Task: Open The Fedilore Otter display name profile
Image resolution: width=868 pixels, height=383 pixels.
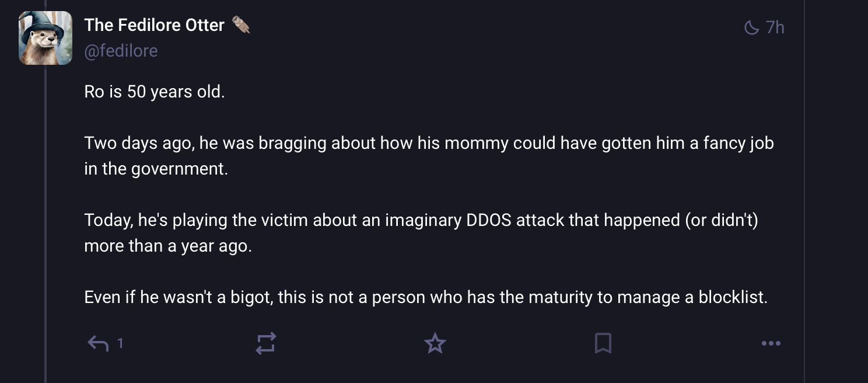Action: (x=154, y=25)
